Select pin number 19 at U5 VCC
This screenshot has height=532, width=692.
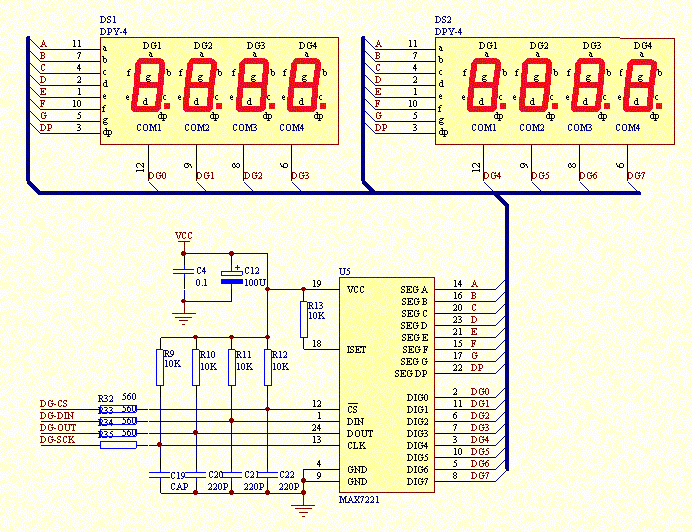317,283
